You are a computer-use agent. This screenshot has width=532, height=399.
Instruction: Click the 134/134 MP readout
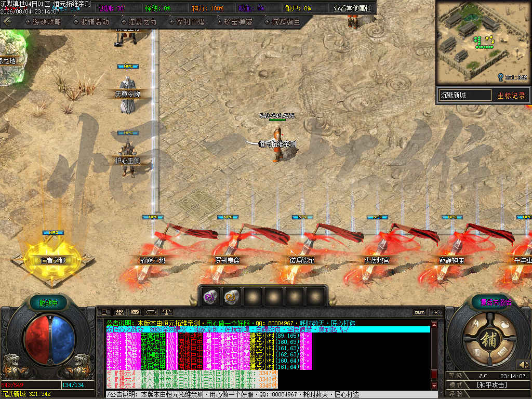73,385
